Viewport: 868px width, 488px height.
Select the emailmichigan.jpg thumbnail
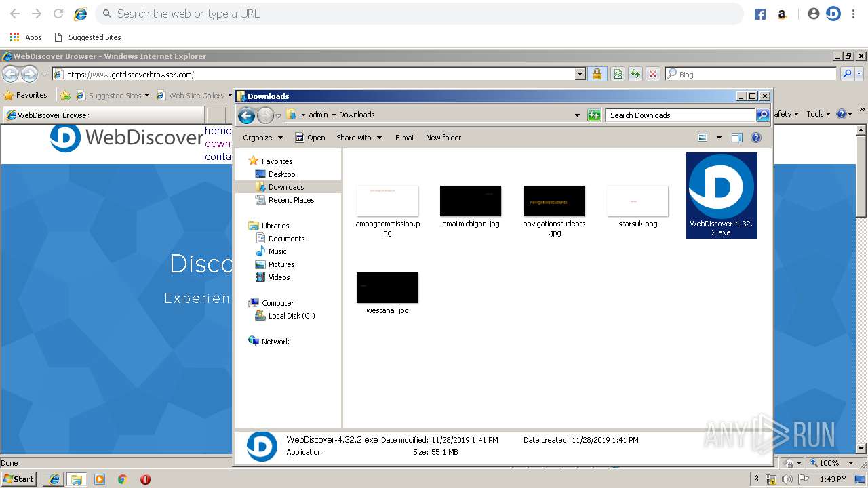pos(471,201)
